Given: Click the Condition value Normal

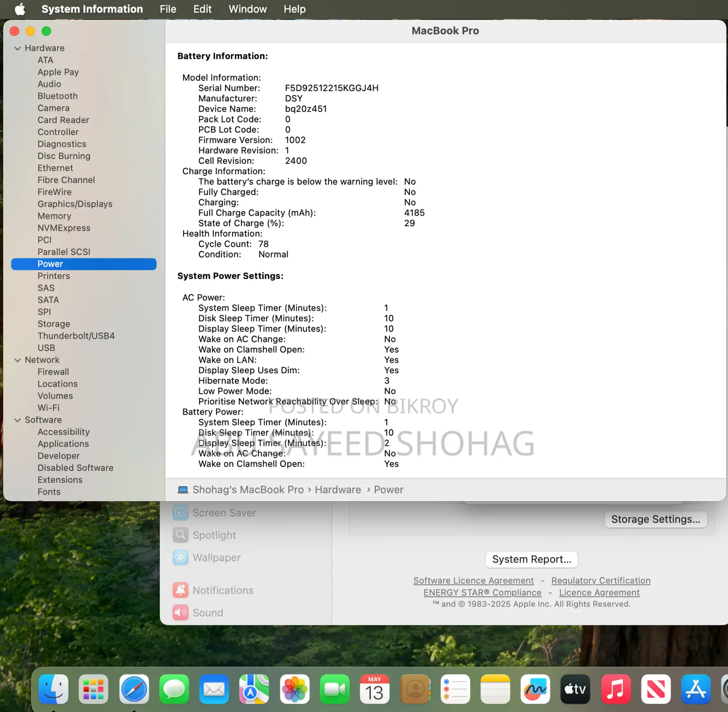Looking at the screenshot, I should click(273, 254).
